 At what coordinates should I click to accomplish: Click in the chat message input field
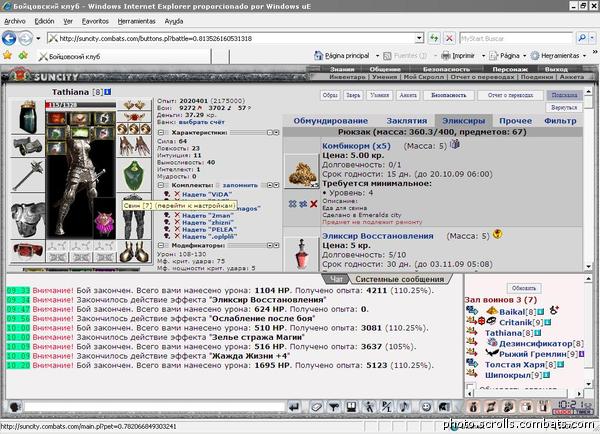[155, 407]
